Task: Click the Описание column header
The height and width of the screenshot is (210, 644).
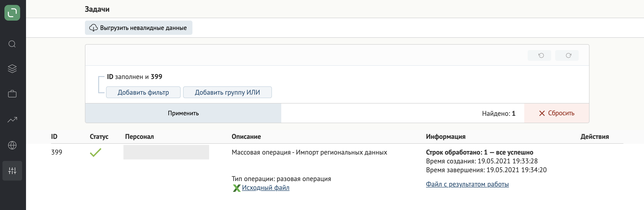Action: point(246,136)
